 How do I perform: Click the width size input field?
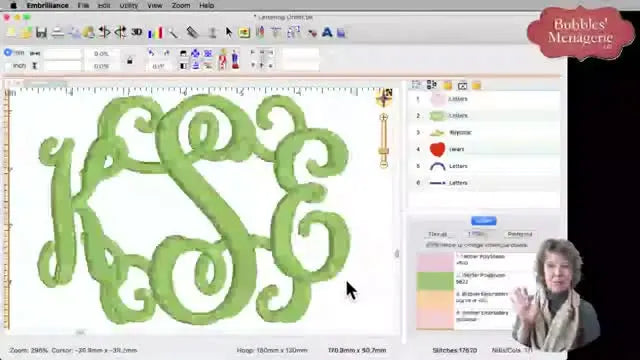pos(63,53)
